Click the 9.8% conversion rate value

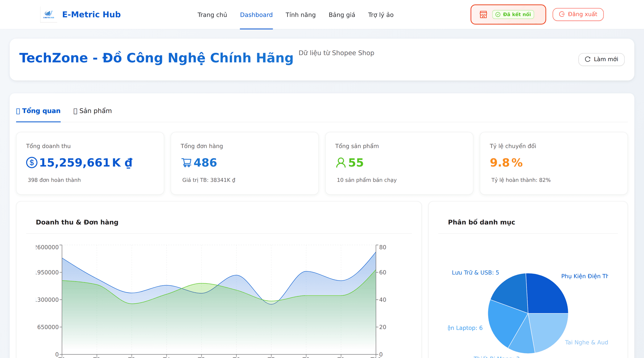(x=506, y=163)
